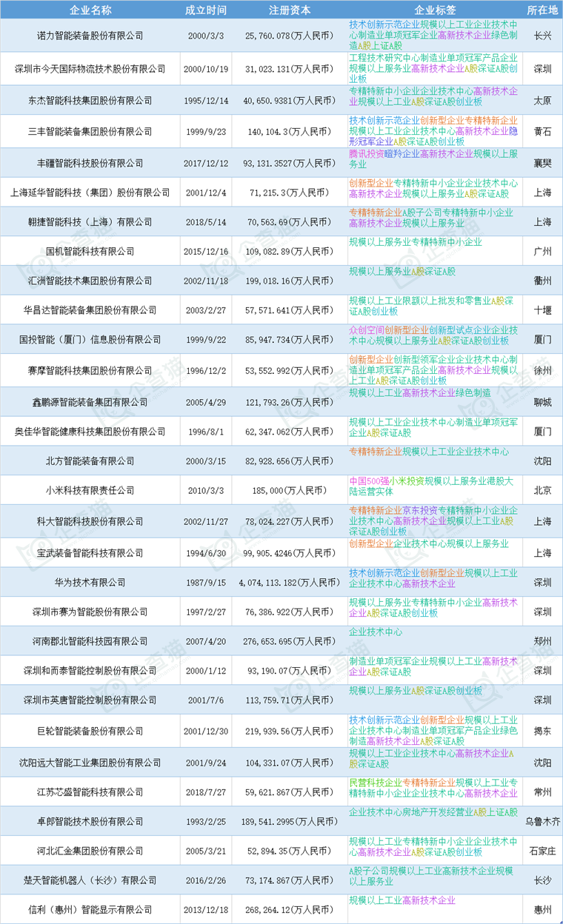Click the 成立时间 column header
563x924 pixels.
pyautogui.click(x=206, y=10)
